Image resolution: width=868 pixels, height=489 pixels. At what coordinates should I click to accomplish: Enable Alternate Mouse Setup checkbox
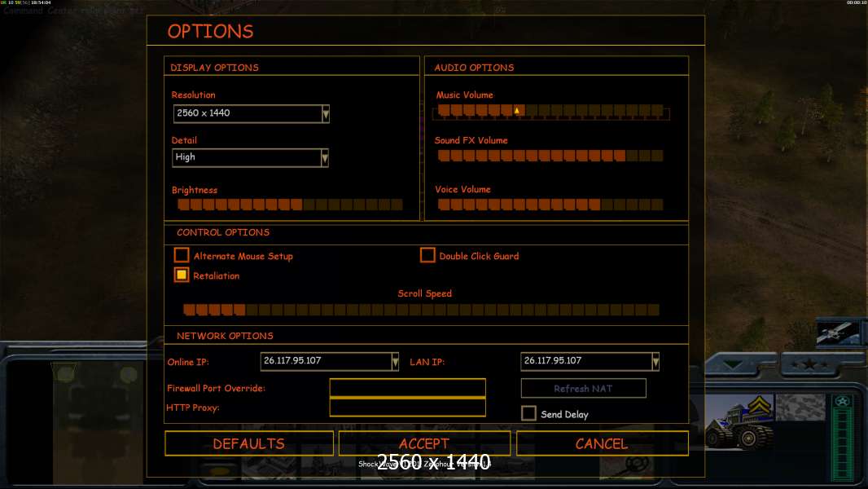[182, 255]
